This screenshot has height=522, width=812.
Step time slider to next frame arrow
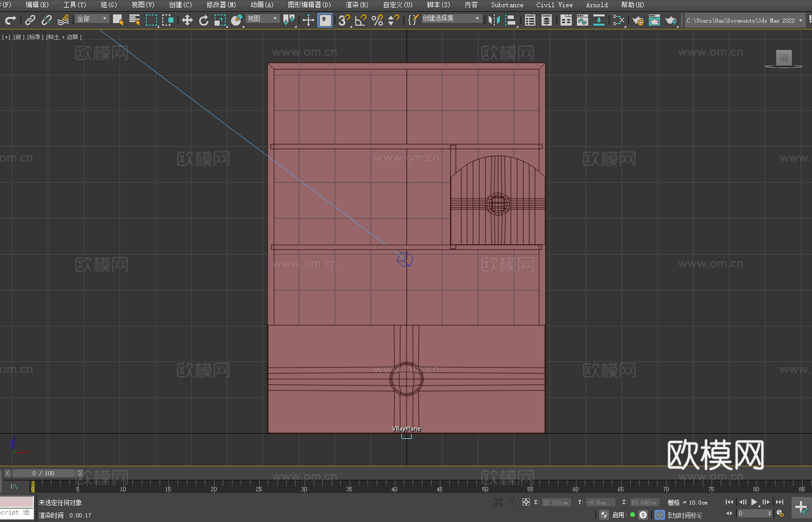coord(80,473)
